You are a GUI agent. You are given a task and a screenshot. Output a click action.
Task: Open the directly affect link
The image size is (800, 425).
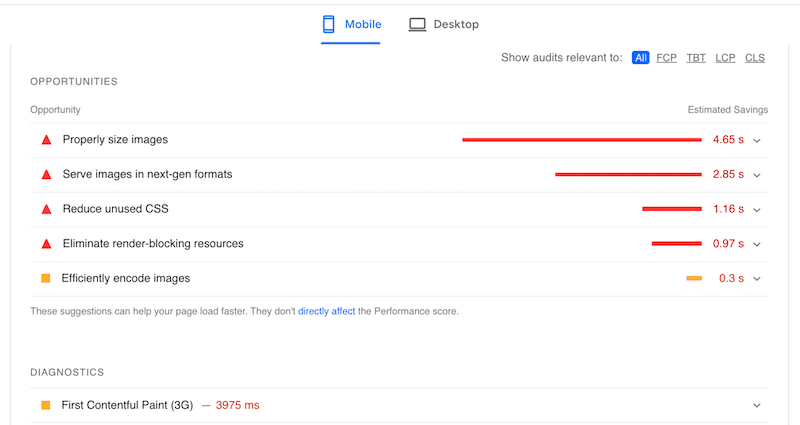327,311
